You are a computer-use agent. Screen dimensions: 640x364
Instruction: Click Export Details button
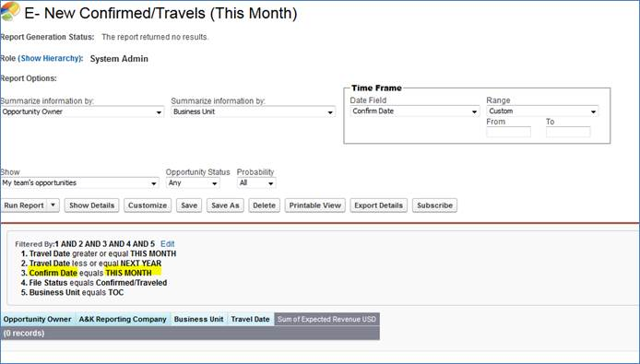tap(378, 205)
